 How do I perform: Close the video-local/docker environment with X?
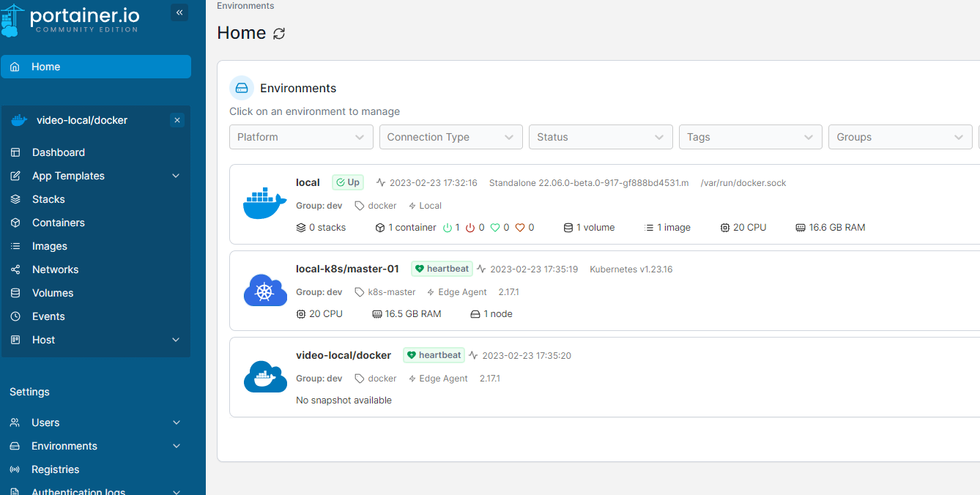[x=177, y=120]
